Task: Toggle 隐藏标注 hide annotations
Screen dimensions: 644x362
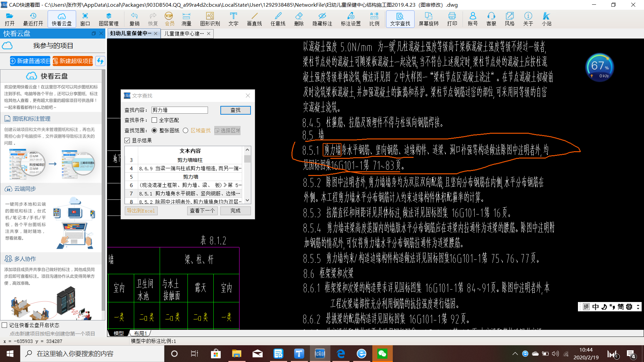Action: pyautogui.click(x=322, y=19)
